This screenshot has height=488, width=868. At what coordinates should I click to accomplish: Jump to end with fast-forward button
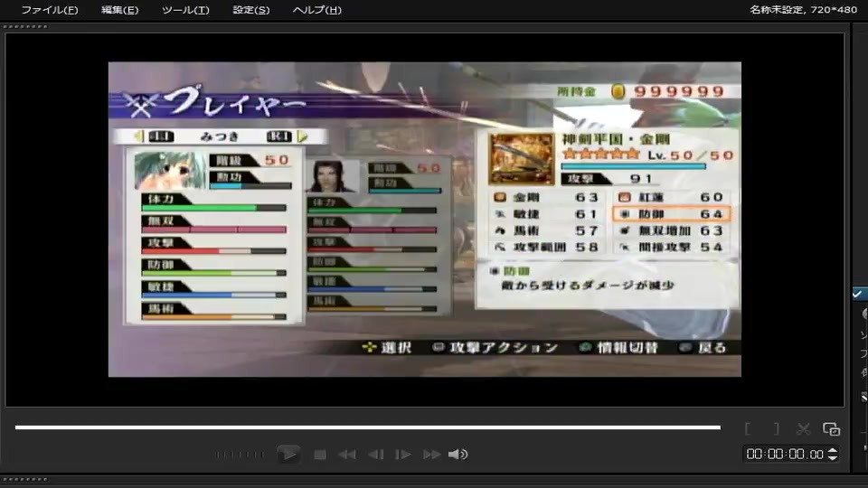click(432, 455)
